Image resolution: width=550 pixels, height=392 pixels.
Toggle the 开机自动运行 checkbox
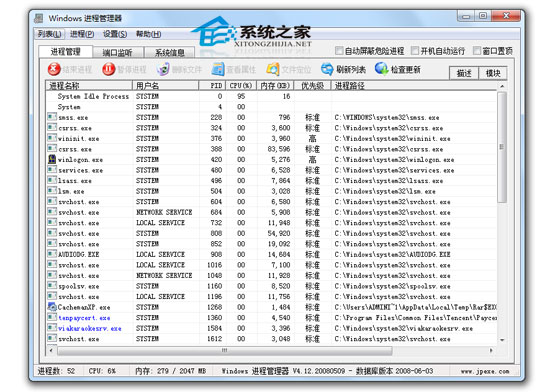coord(415,51)
